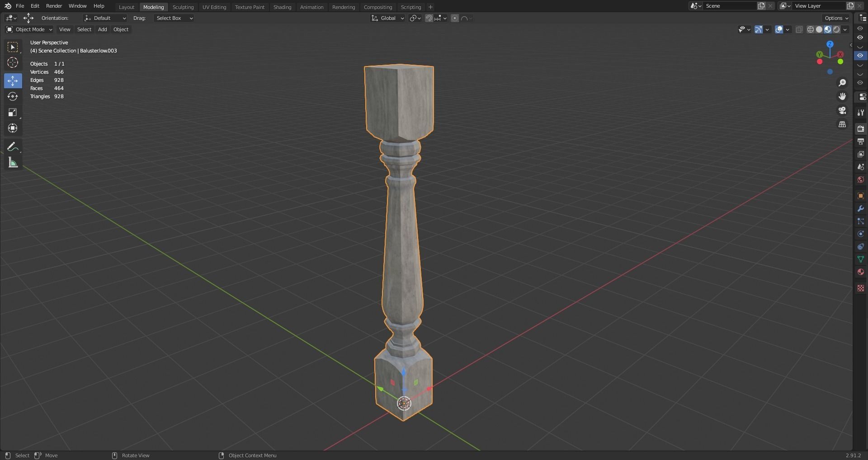868x460 pixels.
Task: Open the Scene properties tab
Action: click(861, 167)
